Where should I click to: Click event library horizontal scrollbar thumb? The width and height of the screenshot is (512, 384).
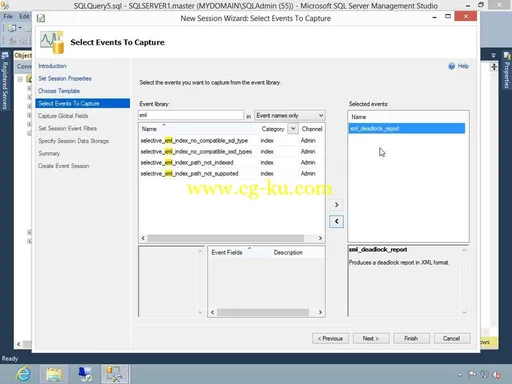226,238
